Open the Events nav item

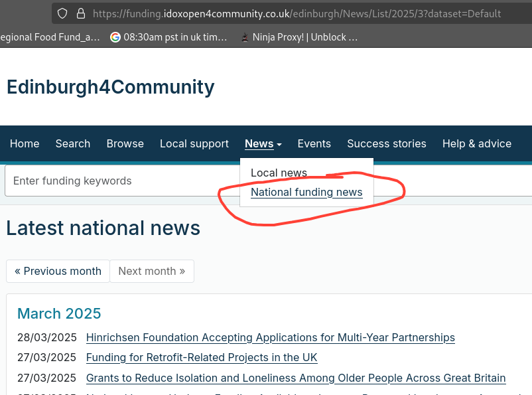tap(314, 143)
